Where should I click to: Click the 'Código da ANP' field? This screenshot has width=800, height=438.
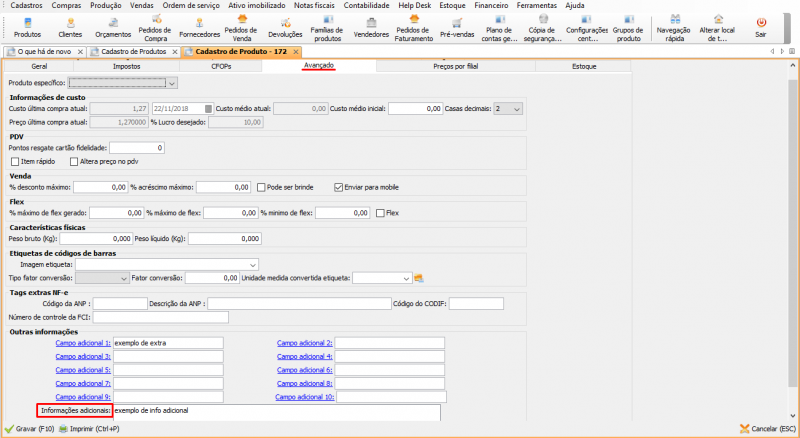(x=120, y=304)
